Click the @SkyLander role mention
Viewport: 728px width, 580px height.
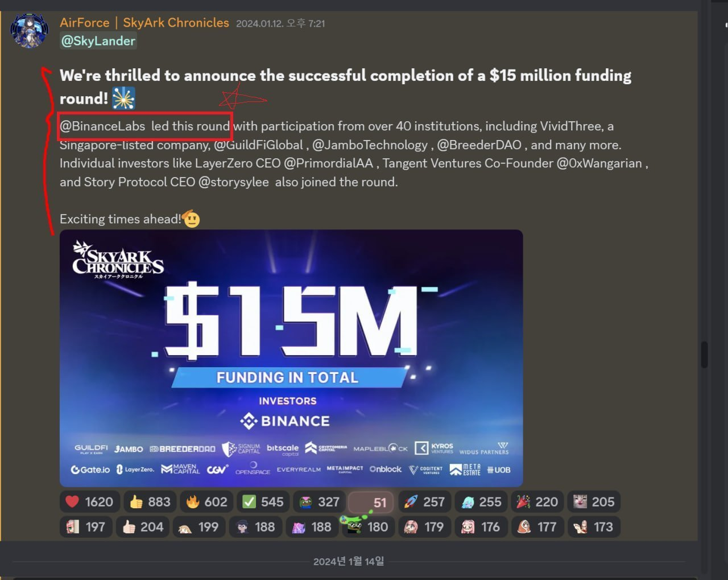click(x=98, y=41)
